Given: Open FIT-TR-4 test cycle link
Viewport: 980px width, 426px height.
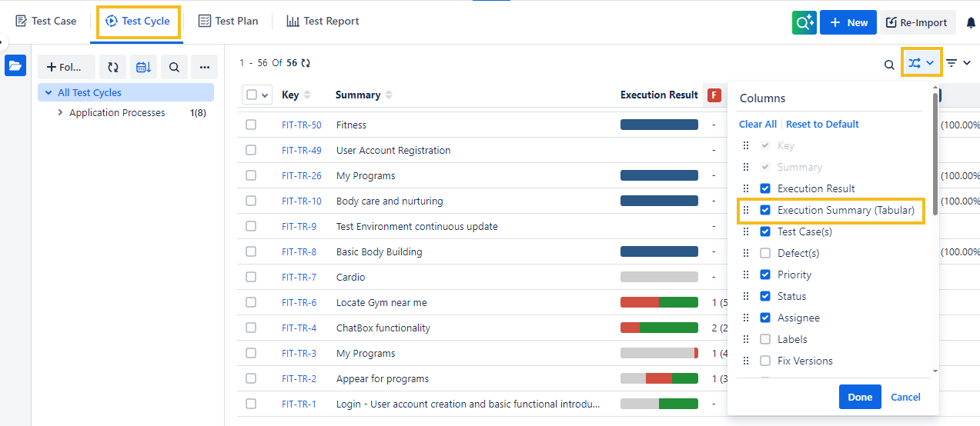Looking at the screenshot, I should (299, 328).
